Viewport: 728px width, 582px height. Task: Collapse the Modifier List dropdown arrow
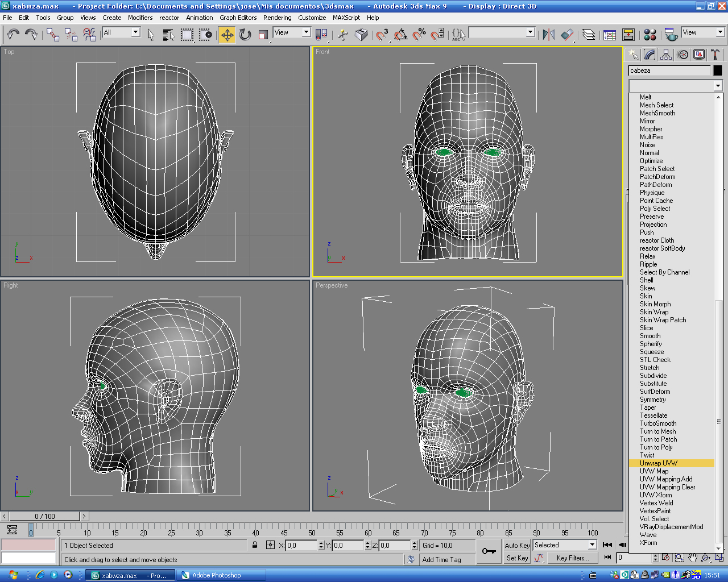718,85
